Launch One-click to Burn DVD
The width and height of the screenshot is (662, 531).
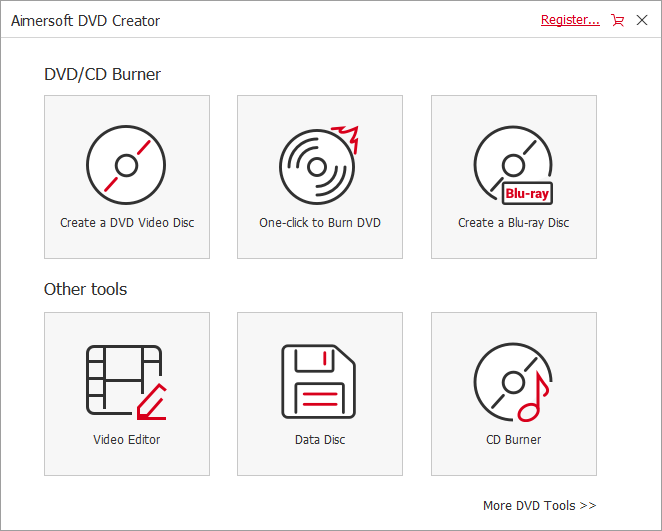tap(320, 177)
